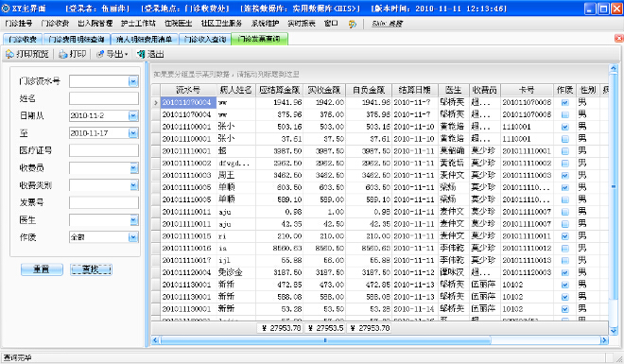Expand the 收费员 dropdown

pyautogui.click(x=133, y=168)
